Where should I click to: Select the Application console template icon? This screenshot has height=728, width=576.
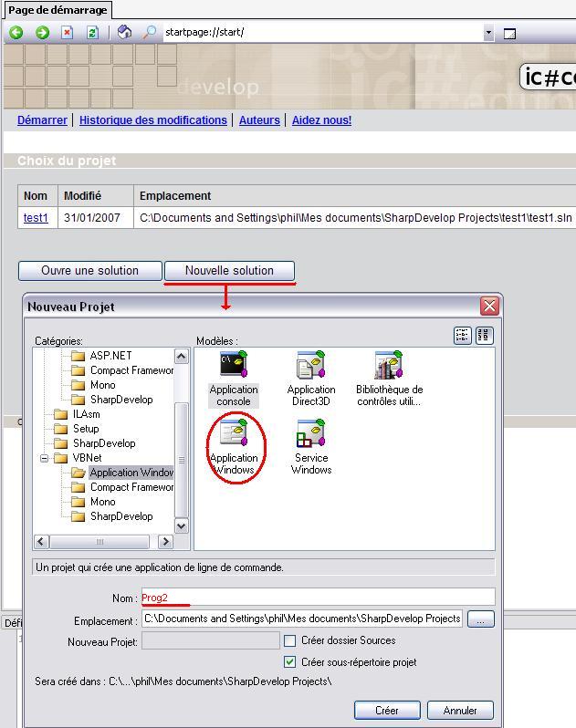pos(234,366)
